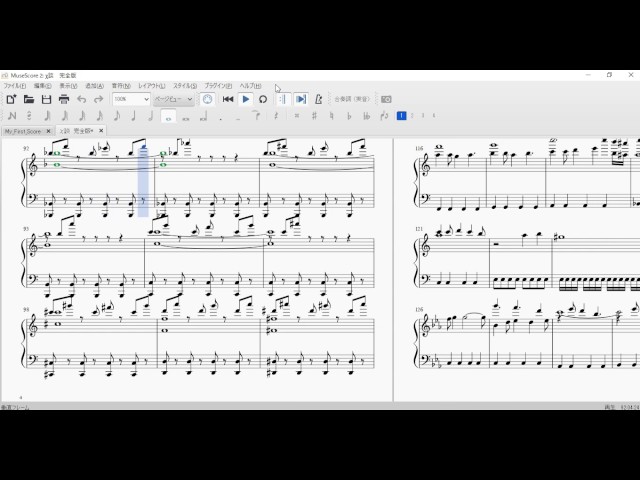Print the score using printer icon
This screenshot has width=640, height=480.
pyautogui.click(x=64, y=99)
